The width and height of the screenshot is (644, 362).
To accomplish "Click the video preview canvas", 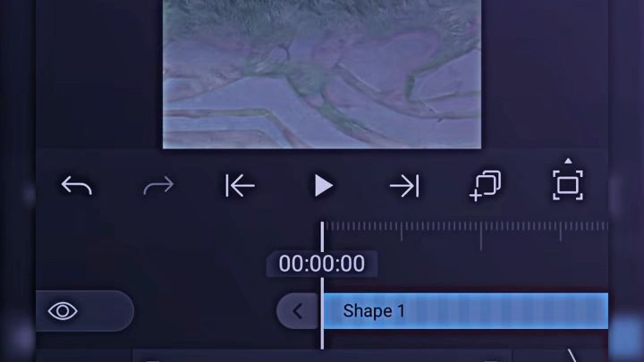I will [322, 74].
